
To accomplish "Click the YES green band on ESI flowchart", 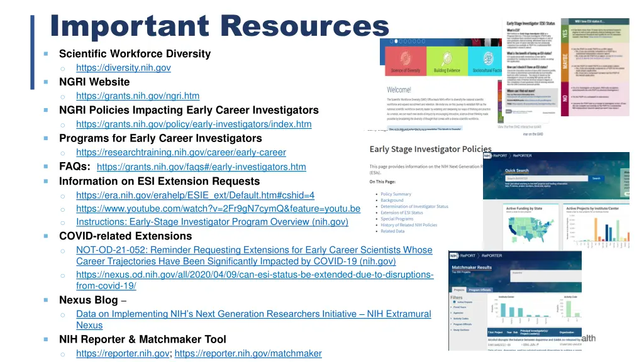I will 564,33.
